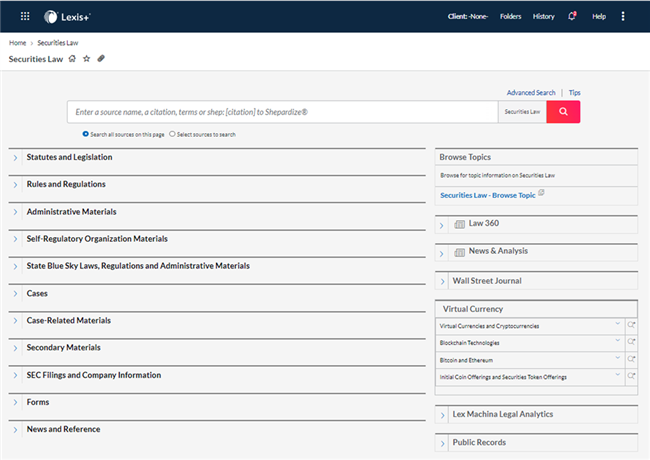Screen dimensions: 650x460
Task: Click Initial Coin Offerings and Securities Token Offerings
Action: [503, 377]
